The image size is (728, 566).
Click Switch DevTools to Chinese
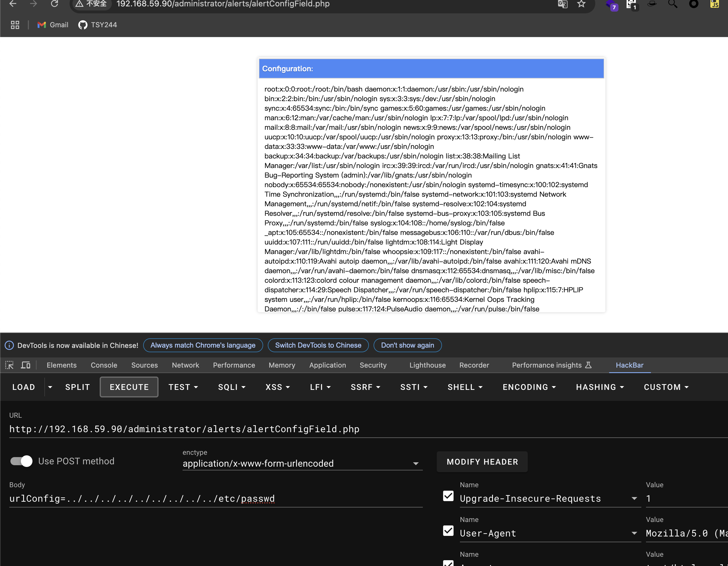click(x=318, y=345)
